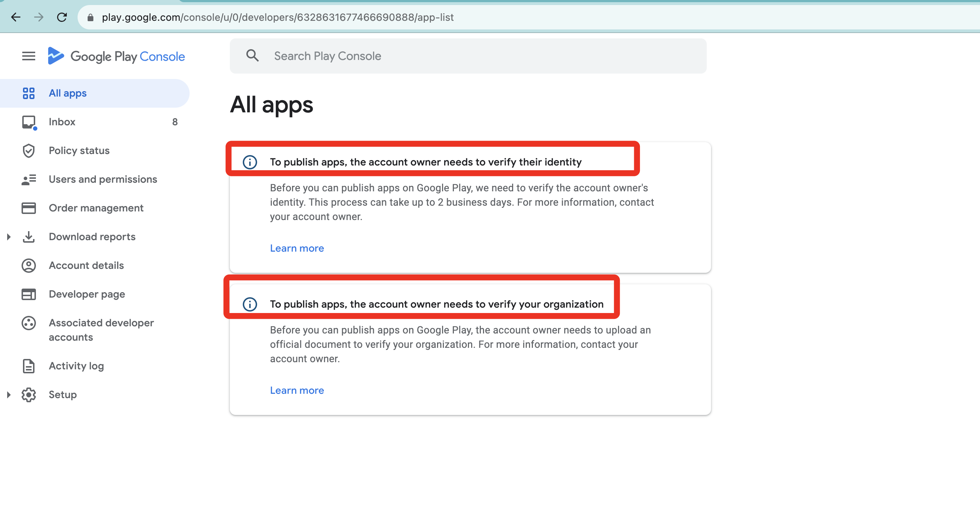Click the Inbox icon in sidebar
The height and width of the screenshot is (523, 980).
[28, 122]
